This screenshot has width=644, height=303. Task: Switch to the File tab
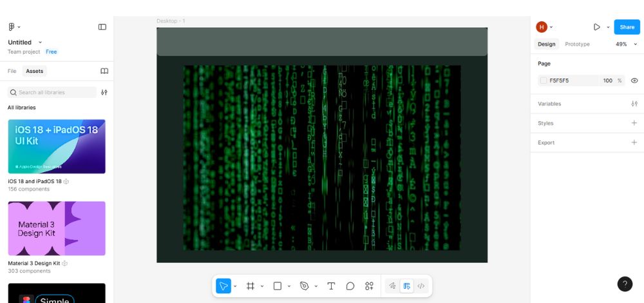pos(12,71)
